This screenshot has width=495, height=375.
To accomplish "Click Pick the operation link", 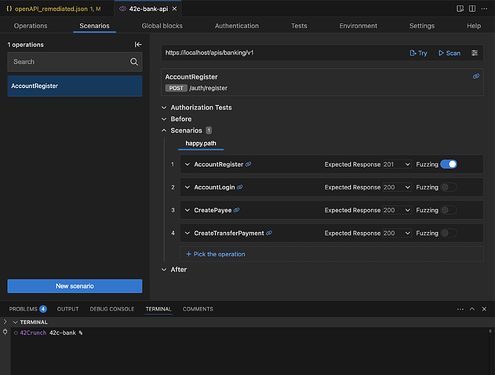I will pyautogui.click(x=216, y=254).
